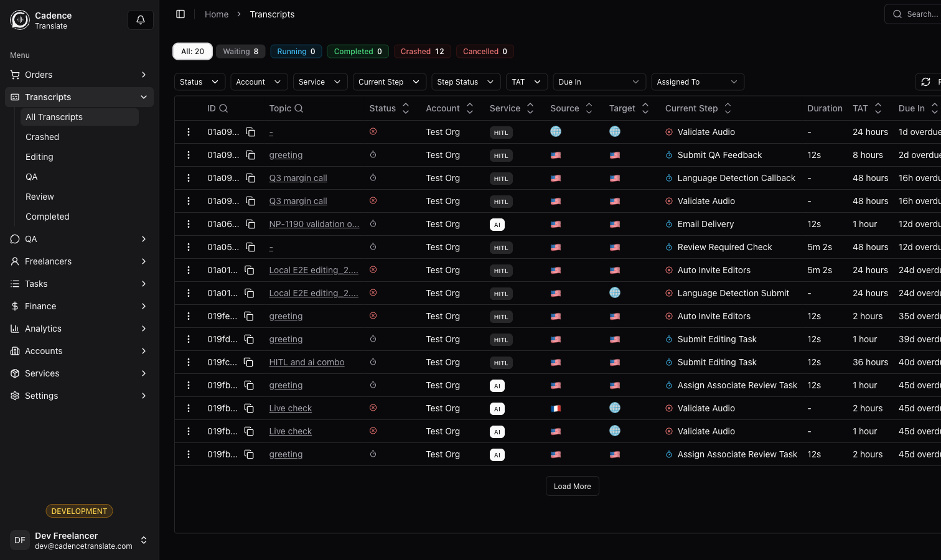Sort by the Account column
The width and height of the screenshot is (941, 560).
(449, 108)
